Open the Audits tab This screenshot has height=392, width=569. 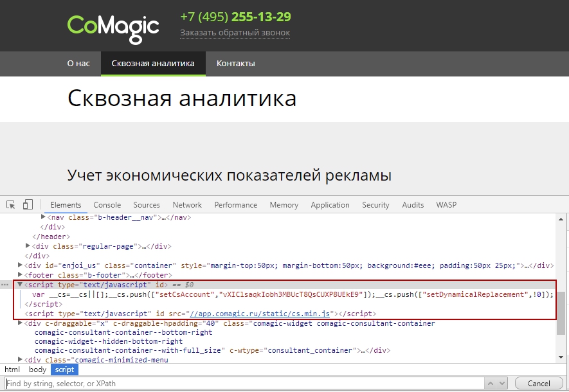pyautogui.click(x=413, y=205)
